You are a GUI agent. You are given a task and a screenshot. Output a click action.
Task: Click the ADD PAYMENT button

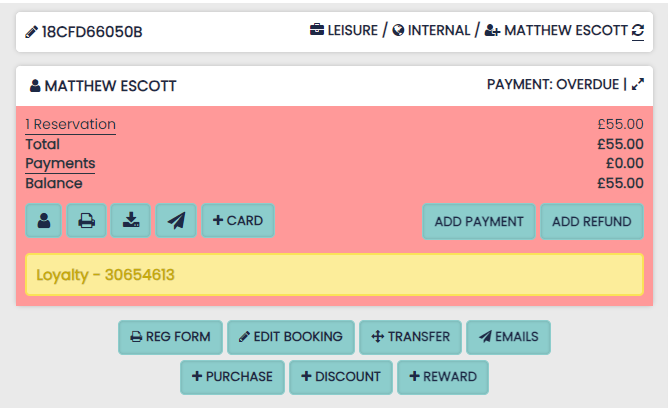point(479,221)
